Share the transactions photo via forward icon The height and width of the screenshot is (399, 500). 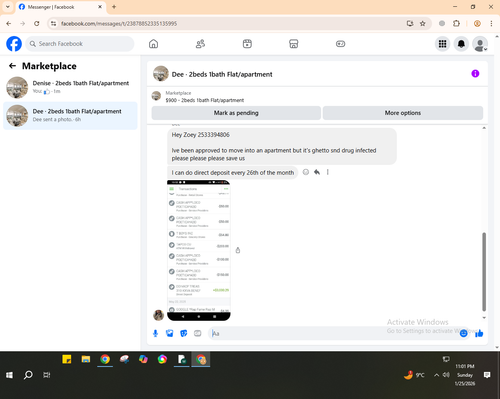click(238, 250)
